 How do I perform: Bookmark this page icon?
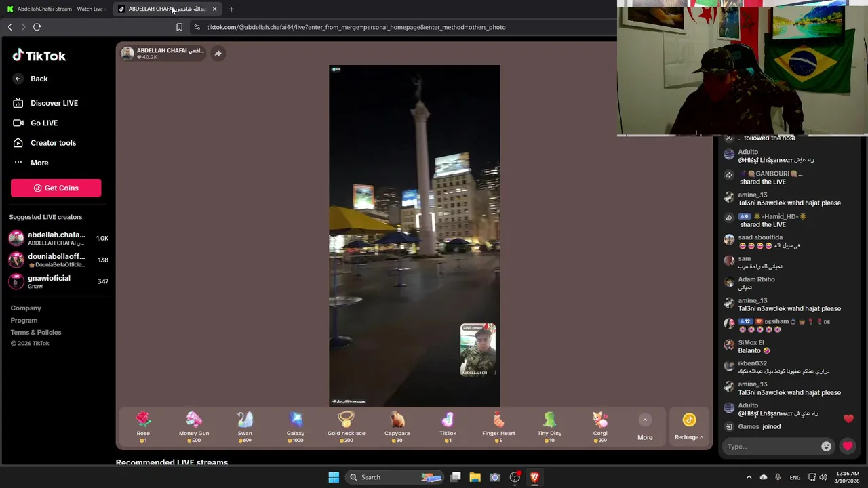pyautogui.click(x=179, y=27)
